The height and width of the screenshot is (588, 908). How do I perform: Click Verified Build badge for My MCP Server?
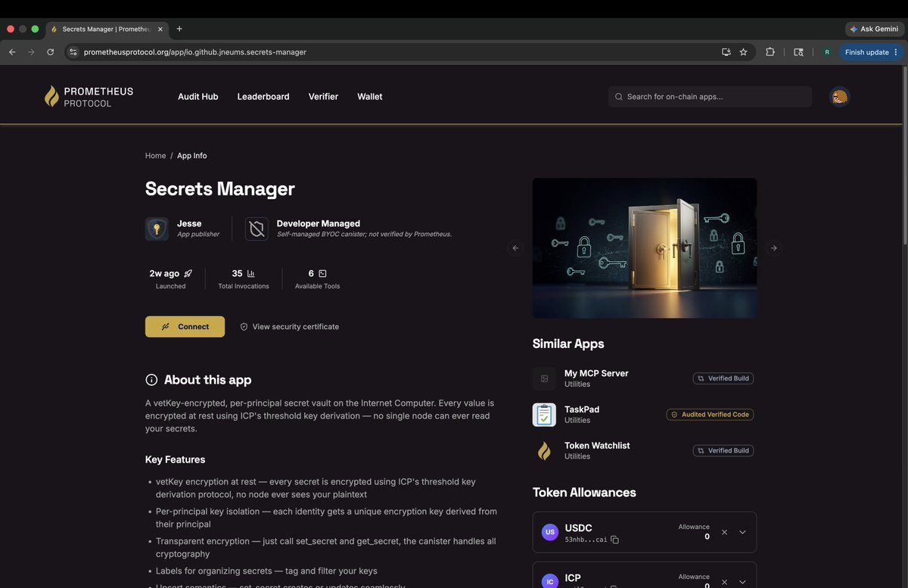723,378
